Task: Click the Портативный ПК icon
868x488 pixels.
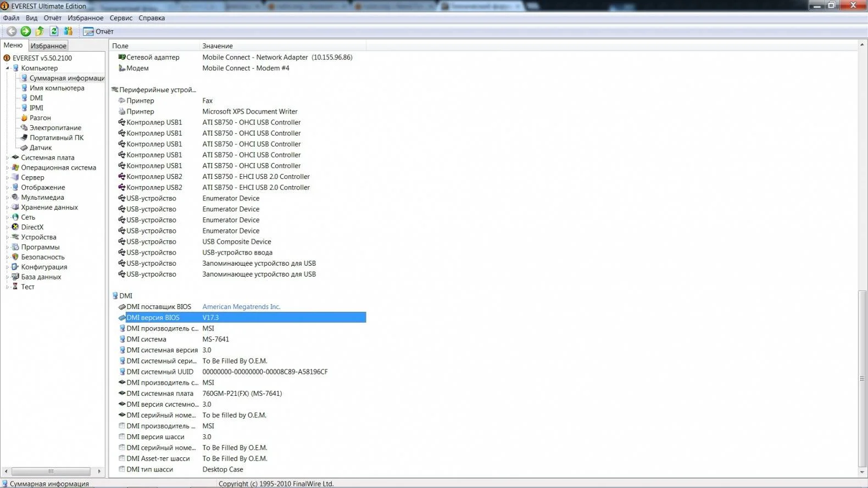Action: (24, 137)
